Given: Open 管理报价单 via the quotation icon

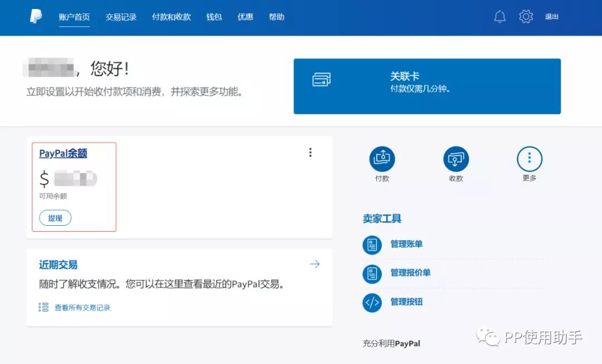Looking at the screenshot, I should coord(372,273).
